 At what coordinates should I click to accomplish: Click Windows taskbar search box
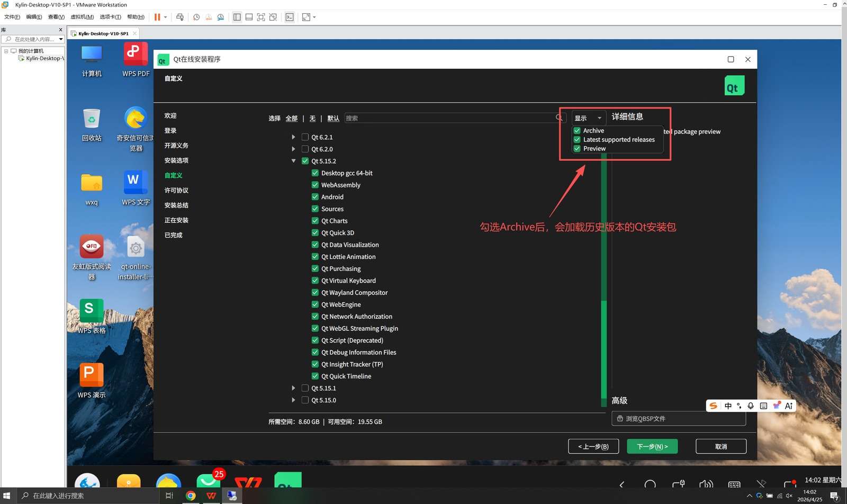coord(87,496)
